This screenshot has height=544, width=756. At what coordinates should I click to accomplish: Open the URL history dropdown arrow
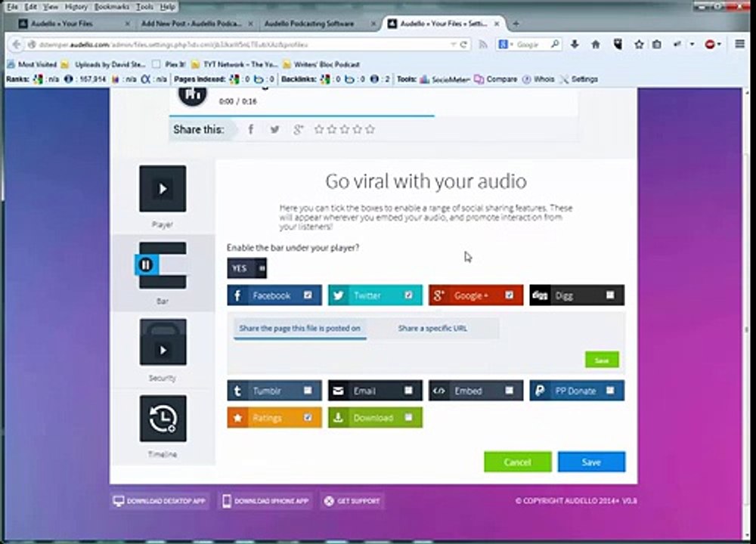[453, 45]
